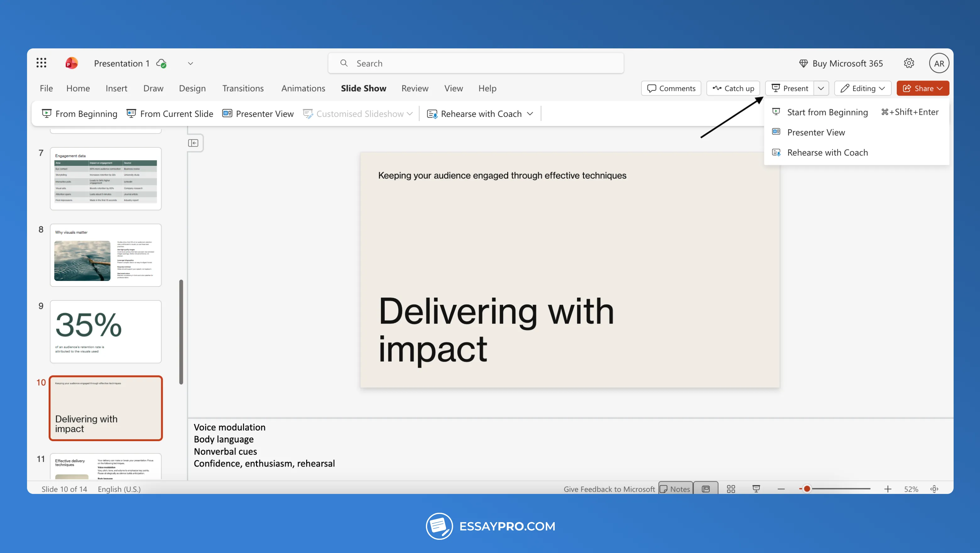Open presentation title dropdown chevron
This screenshot has width=980, height=553.
tap(190, 63)
